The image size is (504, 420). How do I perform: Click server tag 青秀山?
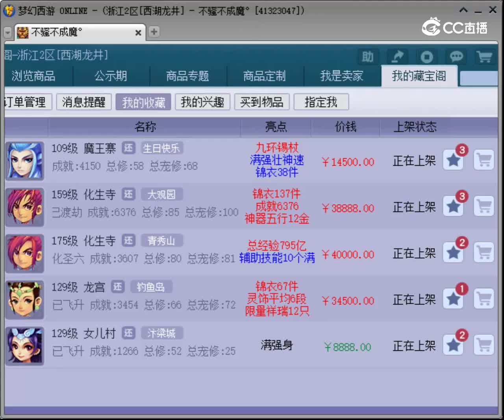[x=161, y=240]
